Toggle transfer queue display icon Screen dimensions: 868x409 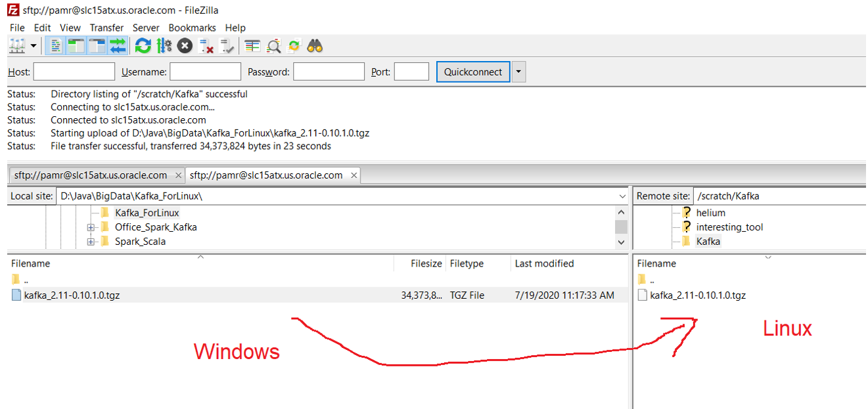[x=118, y=46]
